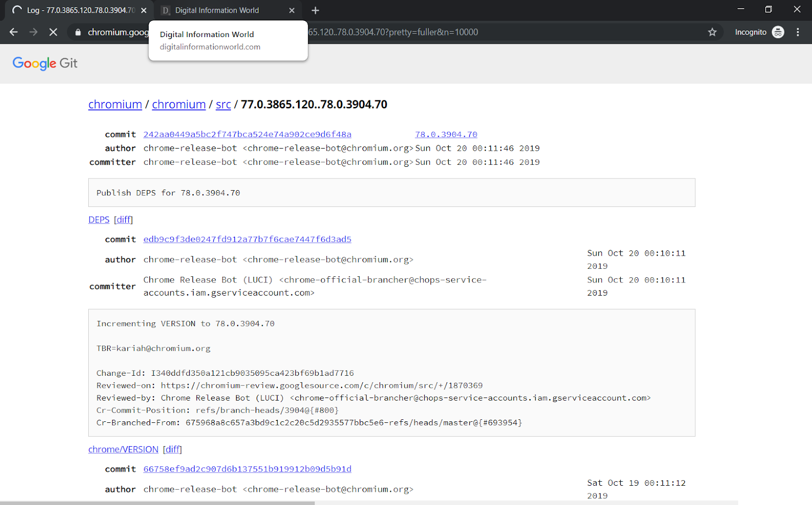Open commit 66758ef9ad2c907d6b137551b919912b09d5b91d
The width and height of the screenshot is (812, 505).
coord(247,469)
